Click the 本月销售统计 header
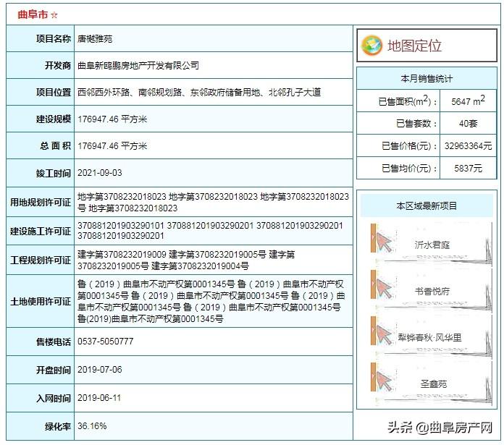The width and height of the screenshot is (504, 445). pyautogui.click(x=427, y=79)
